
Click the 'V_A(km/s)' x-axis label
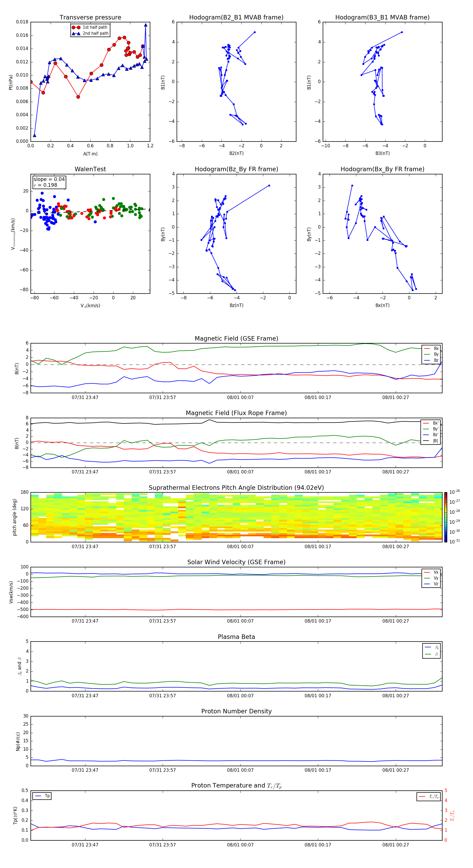tap(90, 306)
